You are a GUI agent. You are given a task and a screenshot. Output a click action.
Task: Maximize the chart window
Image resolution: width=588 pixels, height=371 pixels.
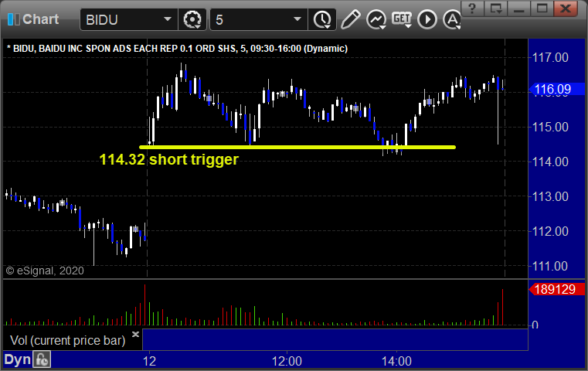(542, 9)
